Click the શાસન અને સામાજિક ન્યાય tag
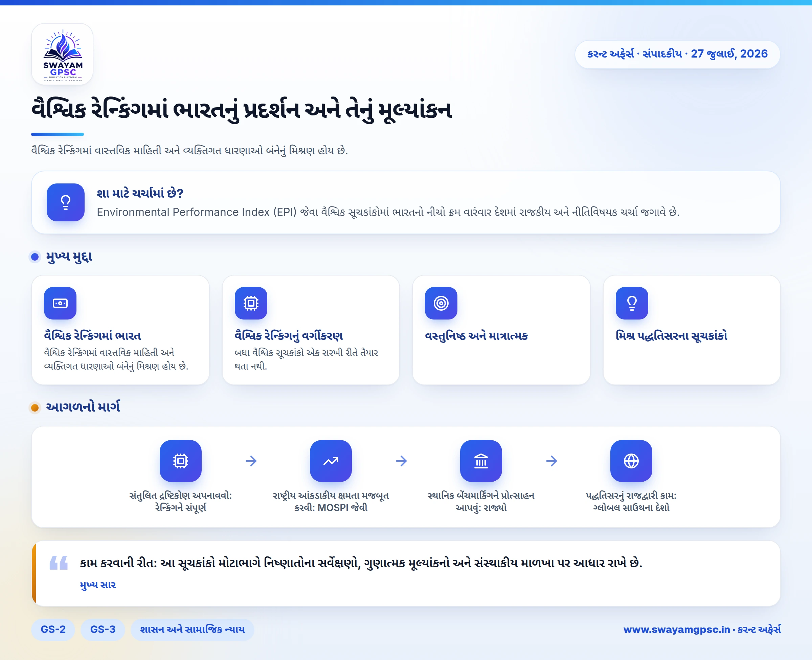This screenshot has height=660, width=812. click(x=192, y=630)
